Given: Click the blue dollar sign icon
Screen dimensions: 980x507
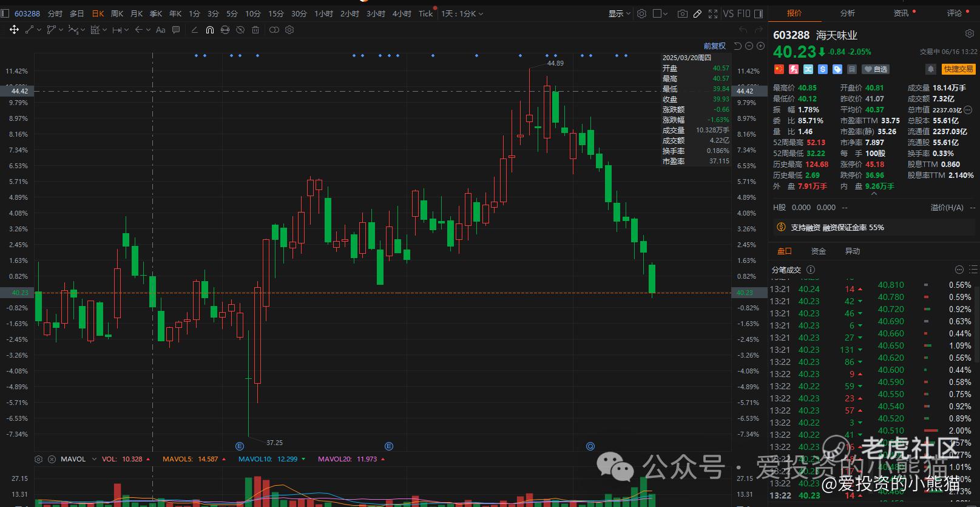Looking at the screenshot, I should click(823, 69).
